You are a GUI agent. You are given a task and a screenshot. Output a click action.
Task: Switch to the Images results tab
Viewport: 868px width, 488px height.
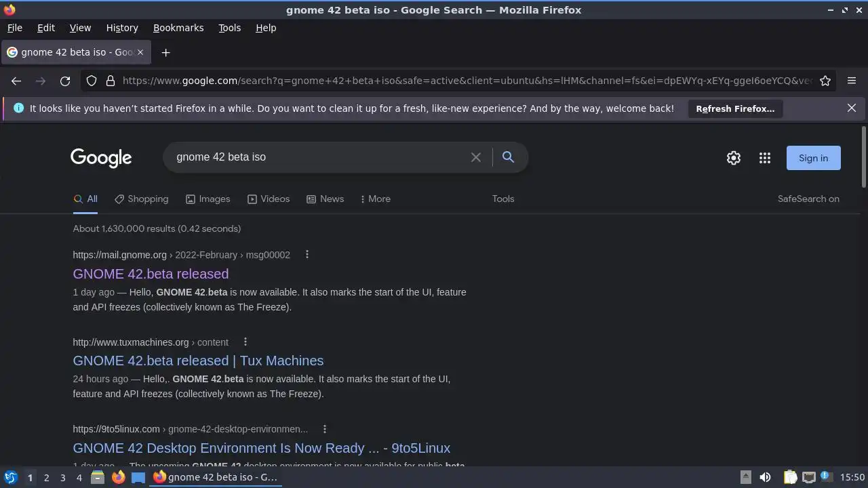pos(208,199)
